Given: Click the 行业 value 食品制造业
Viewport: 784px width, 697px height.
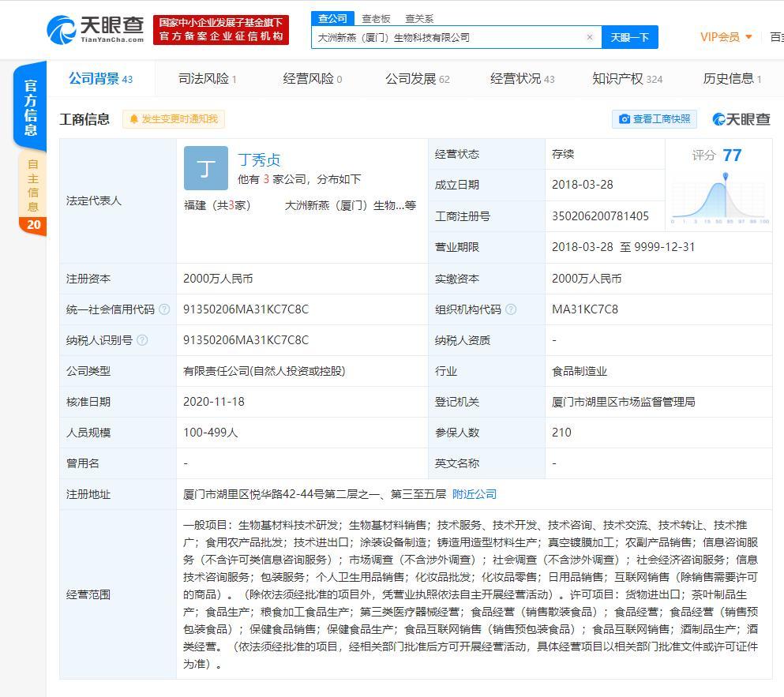Looking at the screenshot, I should click(579, 371).
